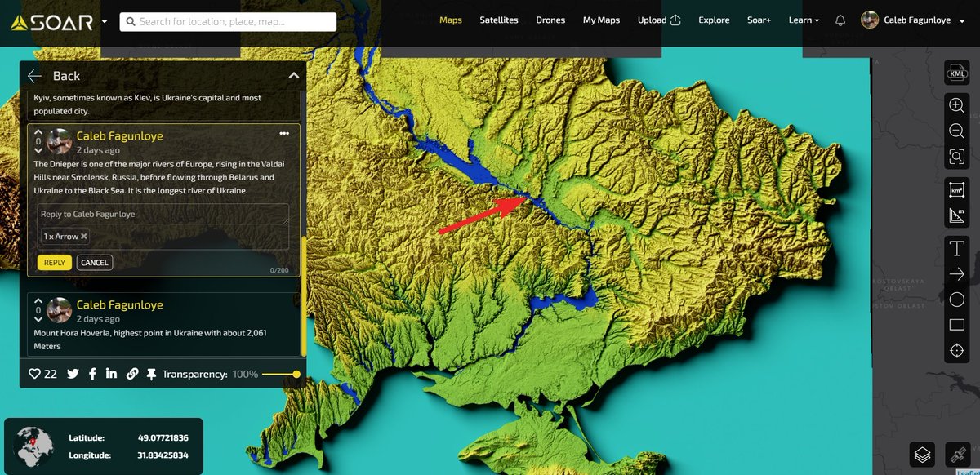
Task: Click the Back label
Action: click(66, 76)
